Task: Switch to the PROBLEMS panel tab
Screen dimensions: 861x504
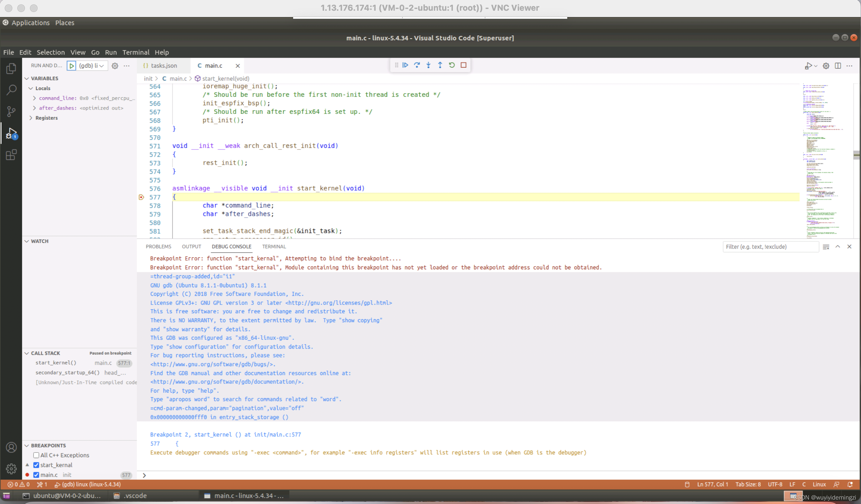Action: 158,246
